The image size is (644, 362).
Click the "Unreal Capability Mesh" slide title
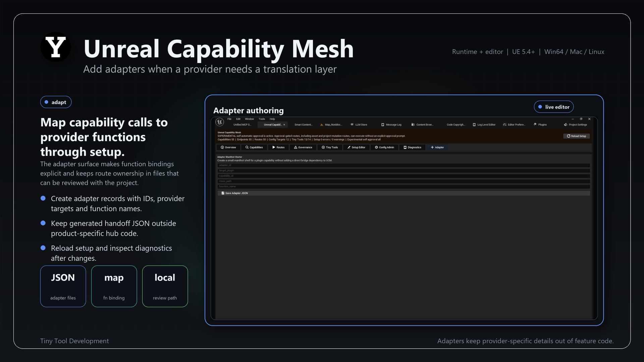(x=219, y=49)
